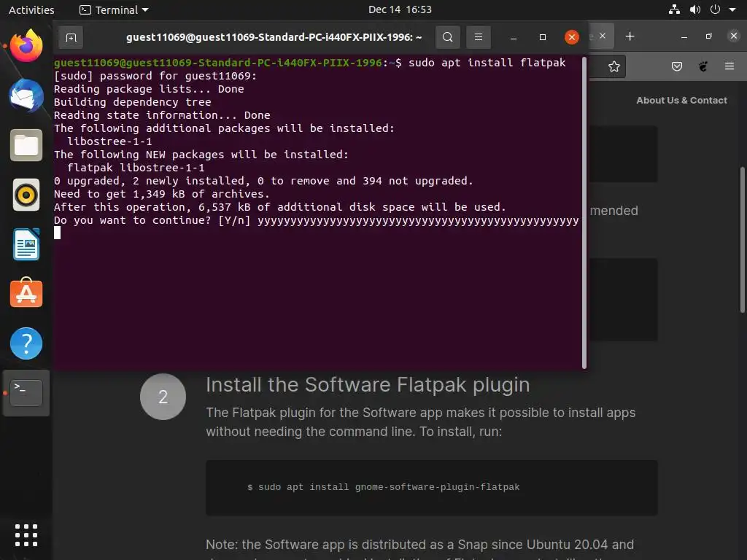Open Firefox from the dock
The image size is (747, 560).
click(26, 46)
